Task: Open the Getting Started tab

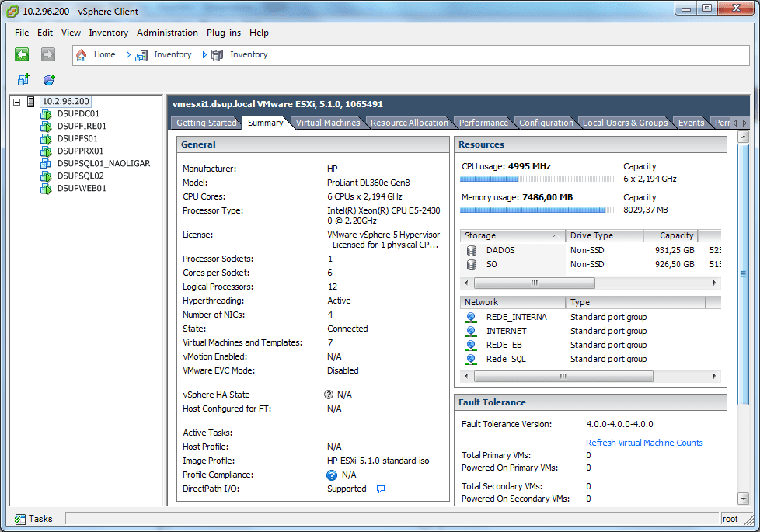Action: (207, 123)
